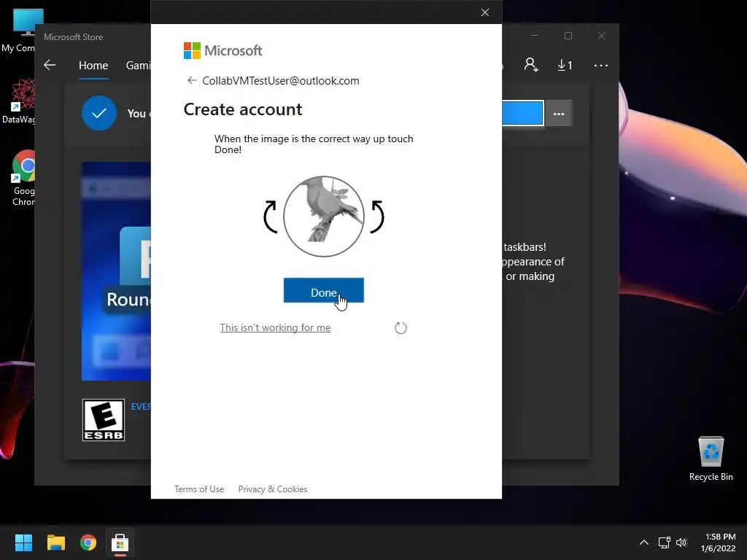Launch Chrome from the taskbar
Image resolution: width=747 pixels, height=560 pixels.
click(x=88, y=542)
